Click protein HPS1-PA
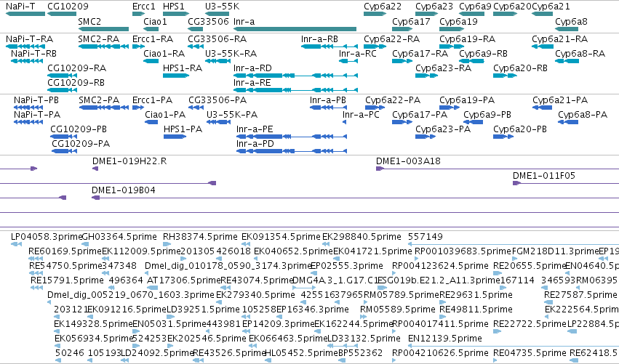Viewport: 619px width, 364px height. coord(175,137)
